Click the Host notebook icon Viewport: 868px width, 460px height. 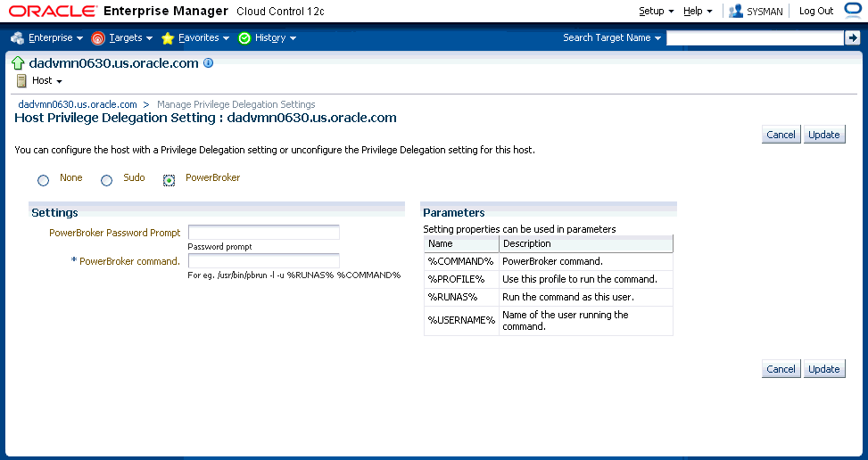[x=21, y=81]
